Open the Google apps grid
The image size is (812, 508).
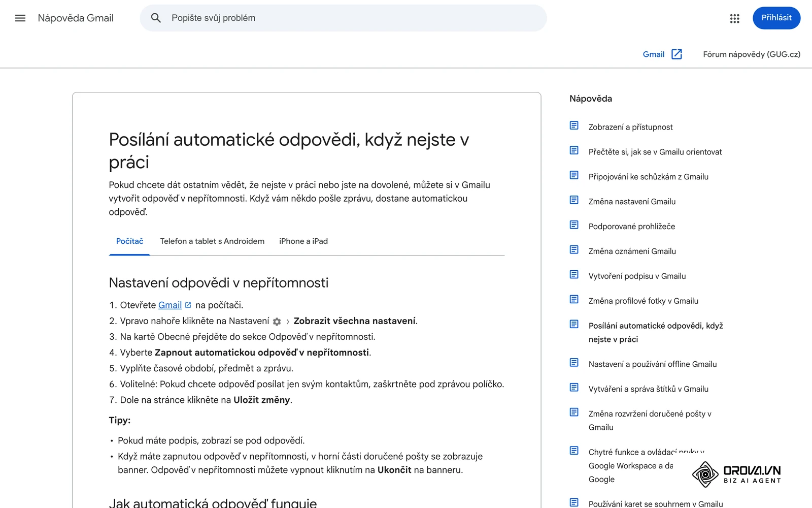coord(734,18)
